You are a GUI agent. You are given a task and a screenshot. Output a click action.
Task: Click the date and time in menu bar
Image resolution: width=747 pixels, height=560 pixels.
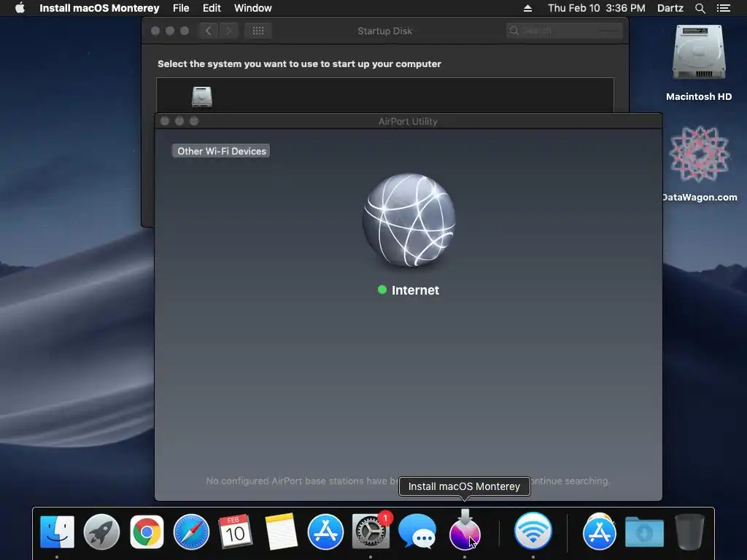(597, 8)
